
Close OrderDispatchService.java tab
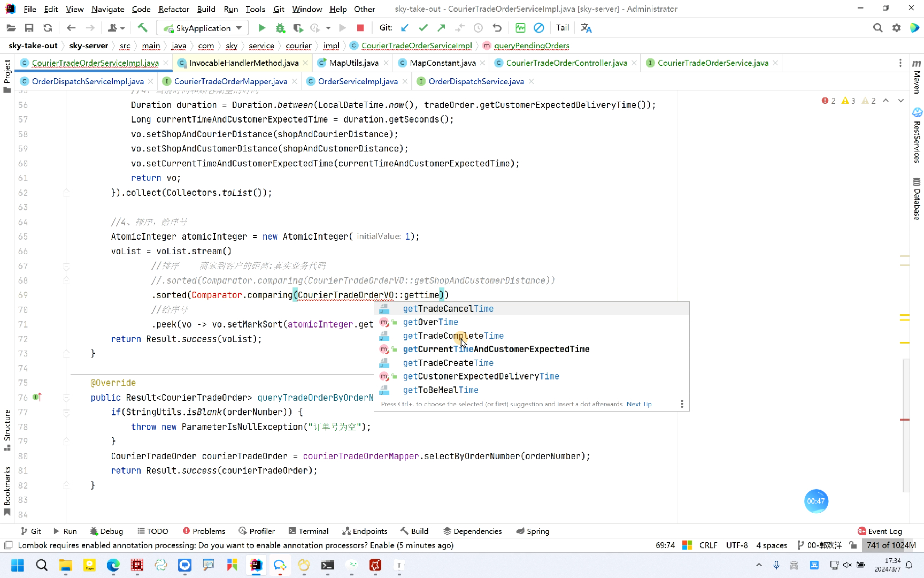(531, 81)
